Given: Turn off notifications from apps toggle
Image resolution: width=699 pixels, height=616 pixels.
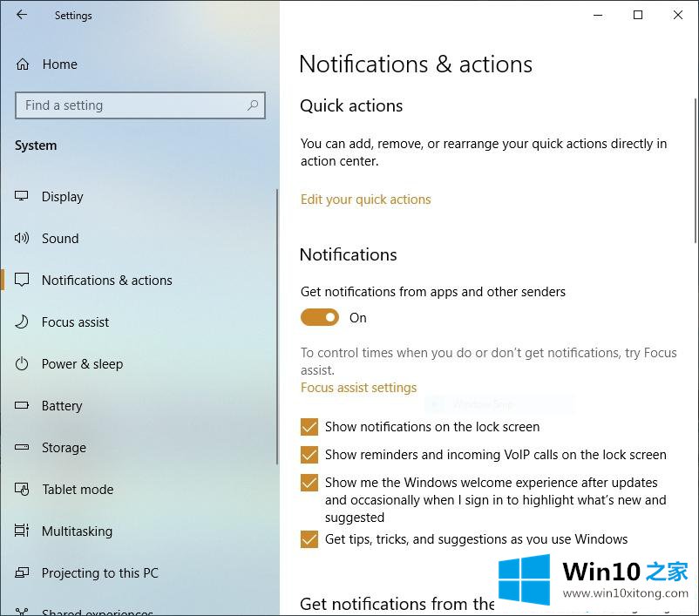Looking at the screenshot, I should (320, 317).
